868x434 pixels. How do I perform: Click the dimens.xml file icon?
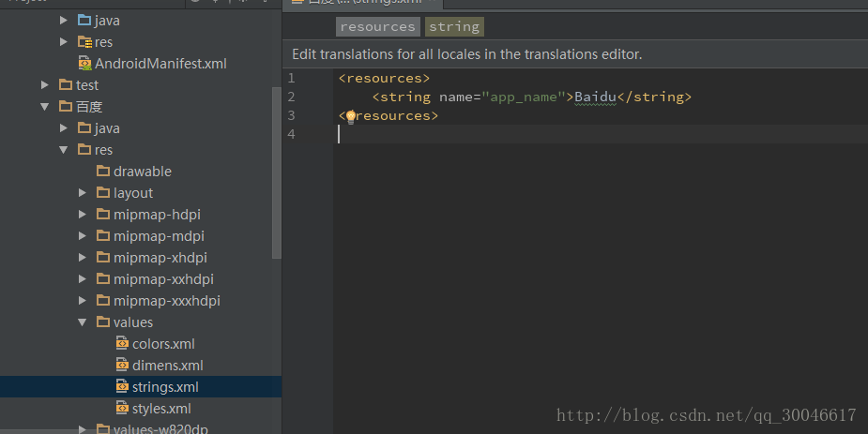(x=122, y=366)
